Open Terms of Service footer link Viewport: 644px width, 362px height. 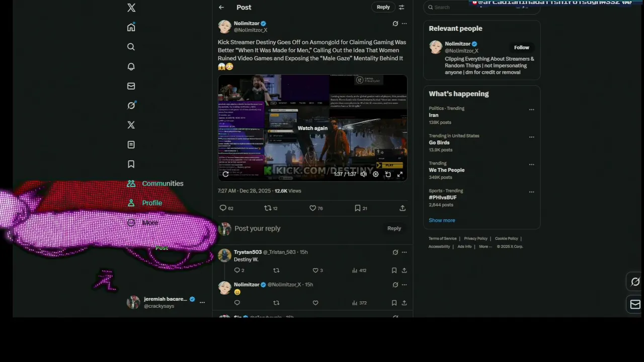[443, 238]
